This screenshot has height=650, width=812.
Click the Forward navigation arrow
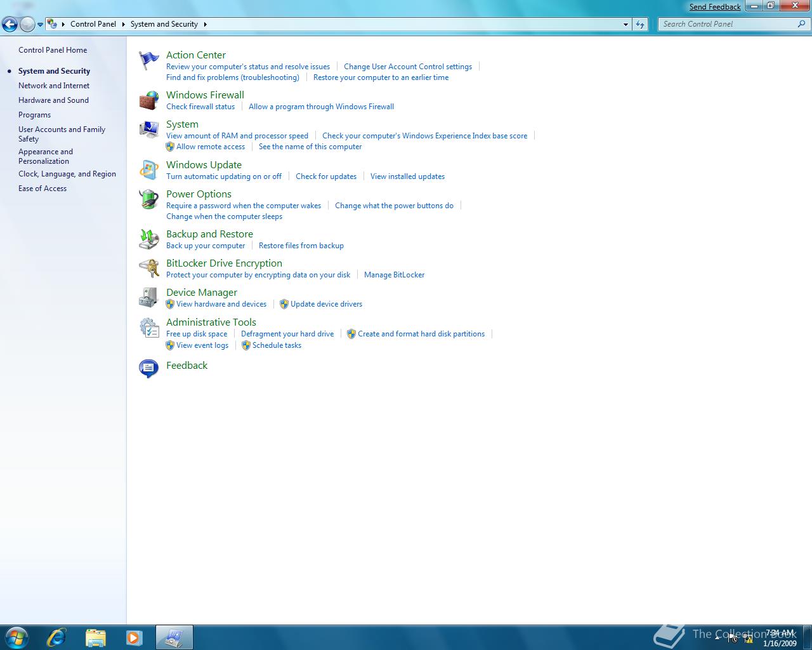tap(27, 24)
